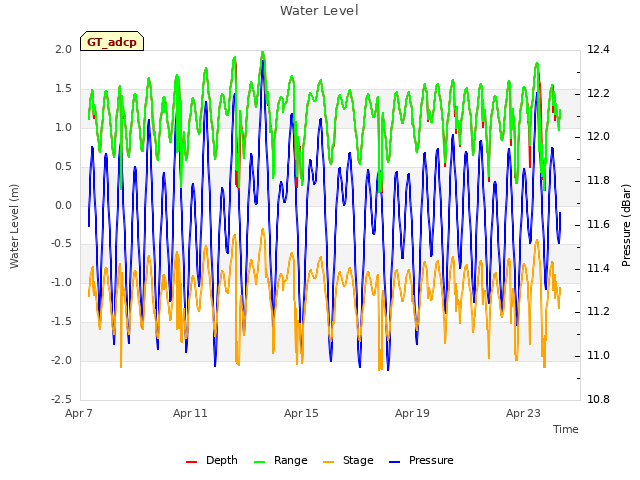Image resolution: width=640 pixels, height=480 pixels.
Task: Click the 10.8 right axis value
Action: click(x=598, y=399)
